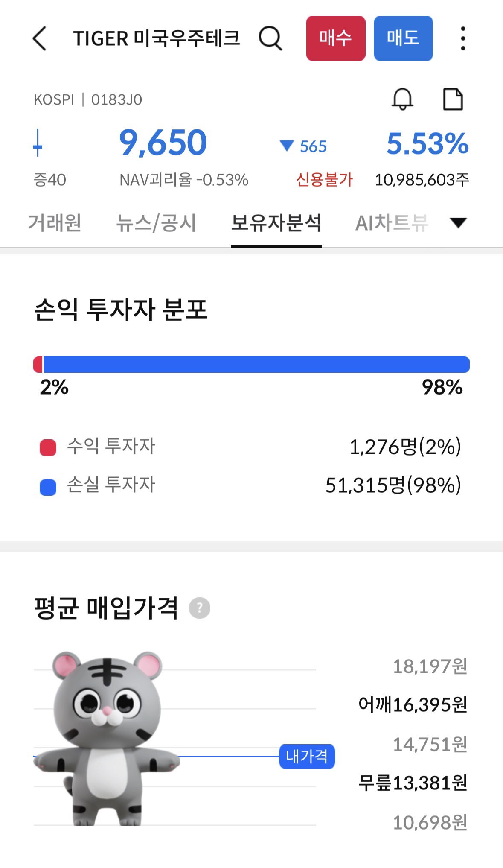
Task: Tap the red 매수 buy button
Action: click(x=336, y=38)
